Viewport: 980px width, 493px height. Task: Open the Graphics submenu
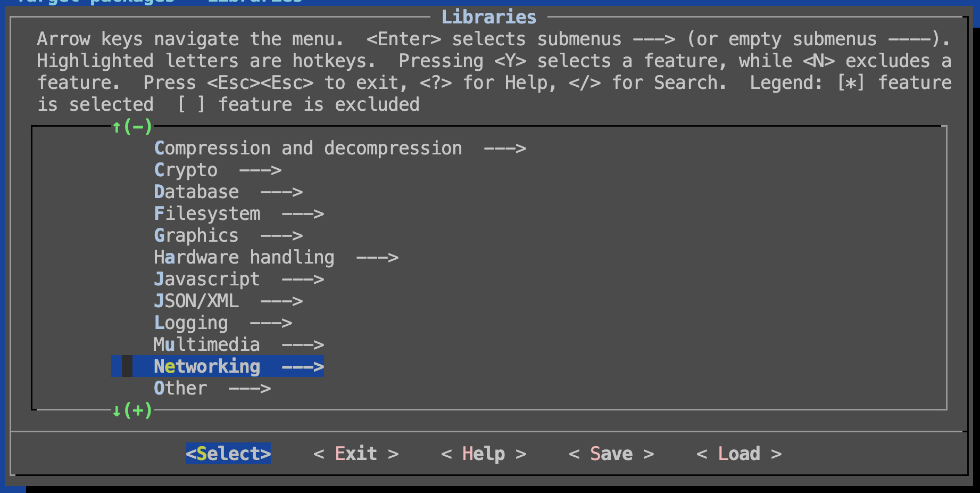point(196,235)
